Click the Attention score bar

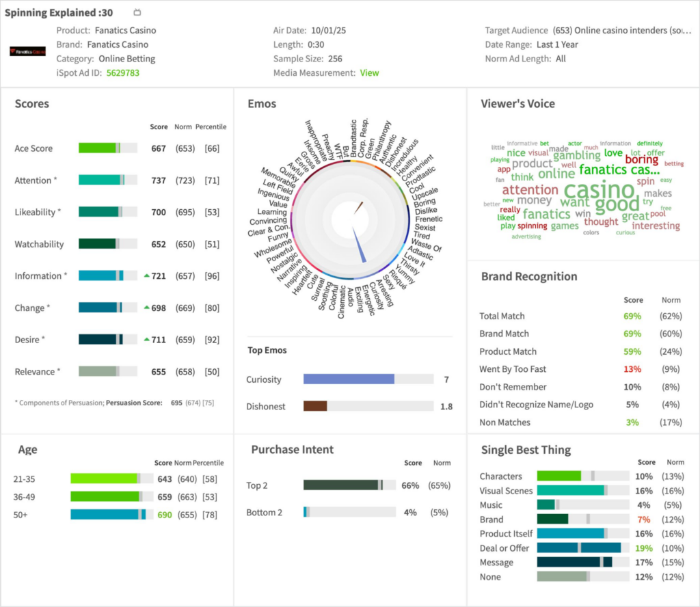[x=100, y=180]
